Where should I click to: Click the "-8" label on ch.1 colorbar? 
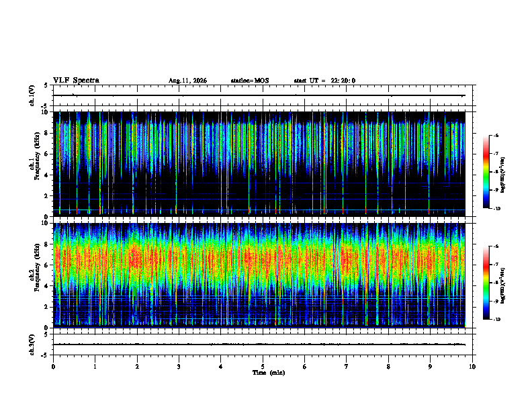click(x=496, y=172)
